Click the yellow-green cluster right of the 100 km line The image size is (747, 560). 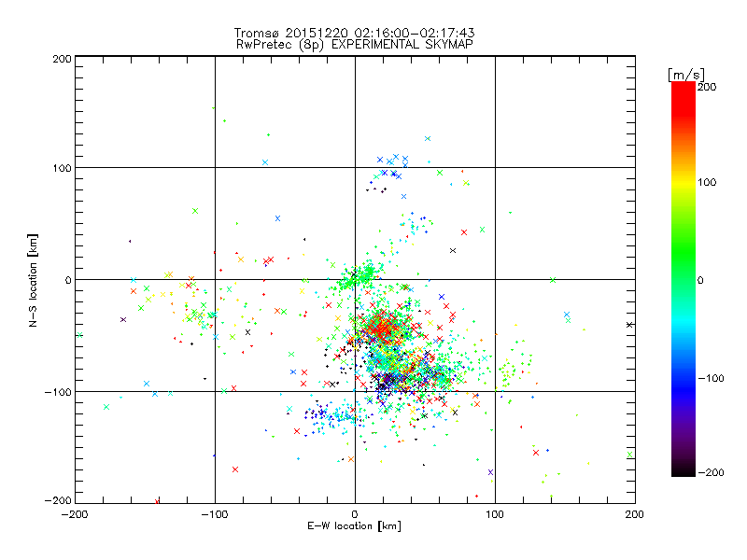click(x=509, y=371)
